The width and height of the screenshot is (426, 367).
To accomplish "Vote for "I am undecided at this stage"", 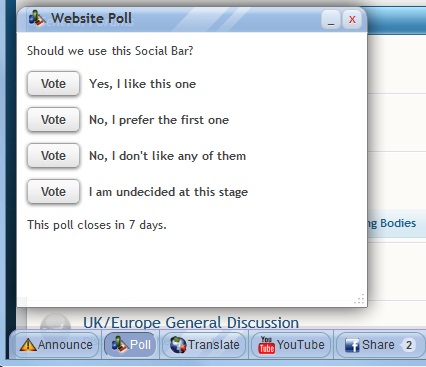I will click(53, 192).
